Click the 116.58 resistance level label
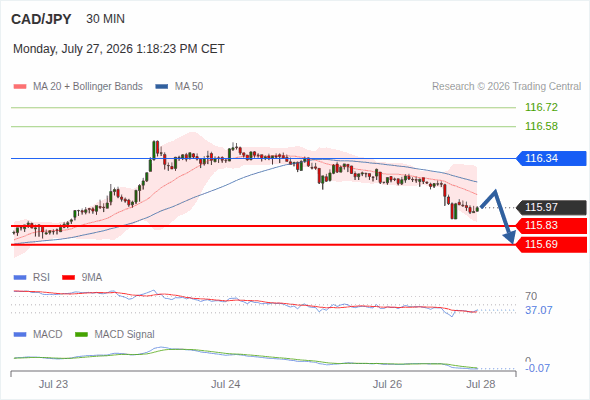 pyautogui.click(x=541, y=126)
